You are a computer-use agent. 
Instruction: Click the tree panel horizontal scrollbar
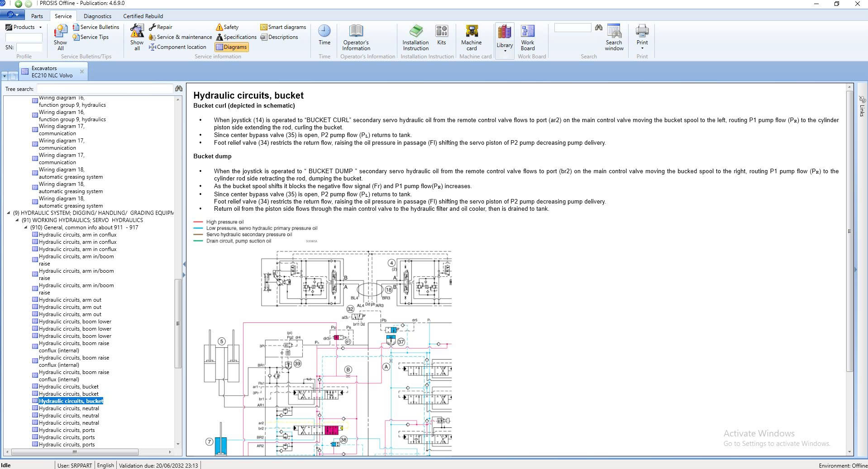[75, 452]
